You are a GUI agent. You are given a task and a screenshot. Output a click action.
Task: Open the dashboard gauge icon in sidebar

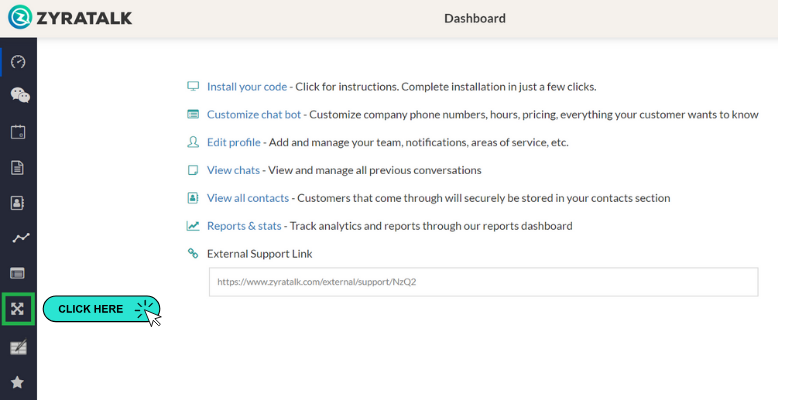[18, 62]
